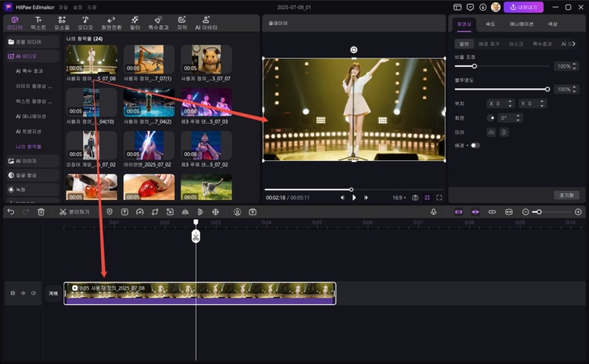Viewport: 589px width, 364px height.
Task: Click the rotation degree stepper arrows
Action: pyautogui.click(x=518, y=118)
